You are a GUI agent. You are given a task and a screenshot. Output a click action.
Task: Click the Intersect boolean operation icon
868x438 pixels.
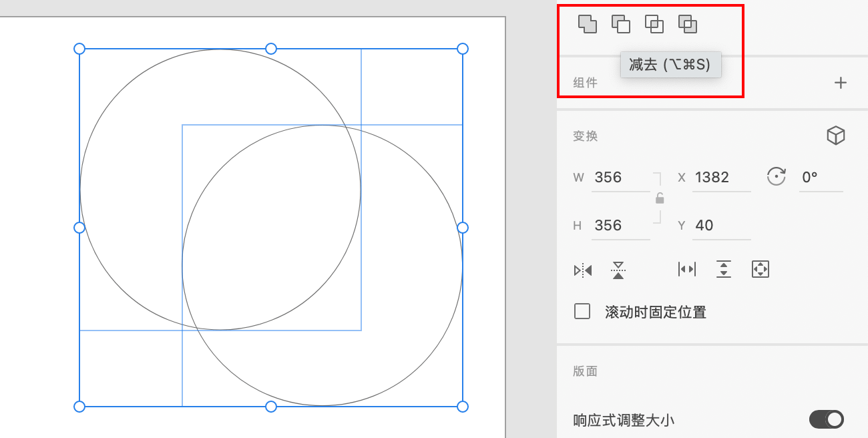tap(654, 23)
